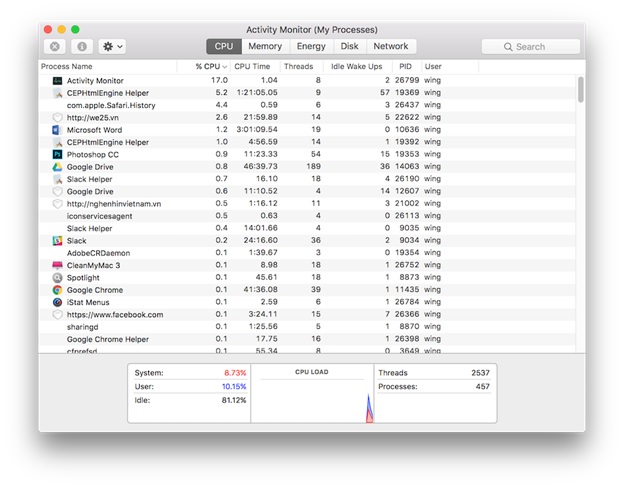Click the icon of CEPHtmlEngine Helper PID 19369
Screen dimensions: 624x487
point(57,93)
